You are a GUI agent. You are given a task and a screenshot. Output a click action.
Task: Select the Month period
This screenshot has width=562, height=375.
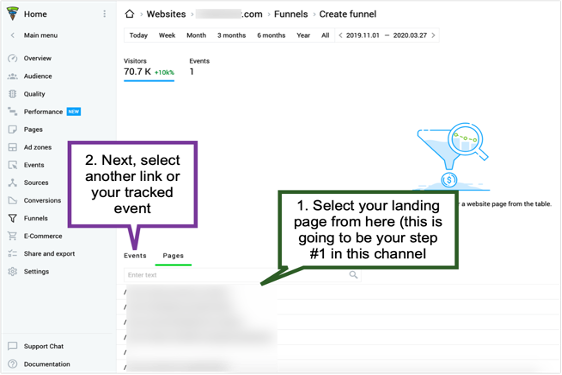click(196, 35)
